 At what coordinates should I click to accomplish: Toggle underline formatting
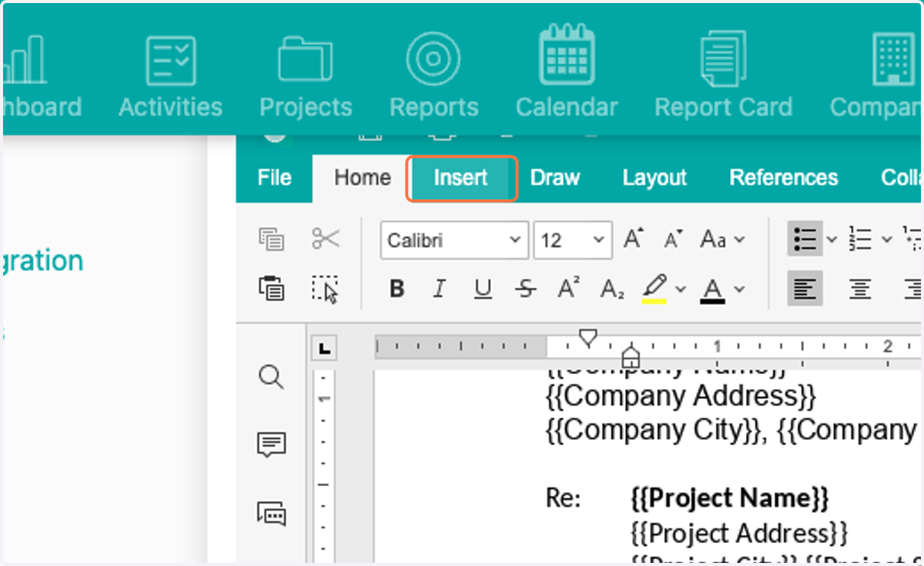click(x=483, y=289)
